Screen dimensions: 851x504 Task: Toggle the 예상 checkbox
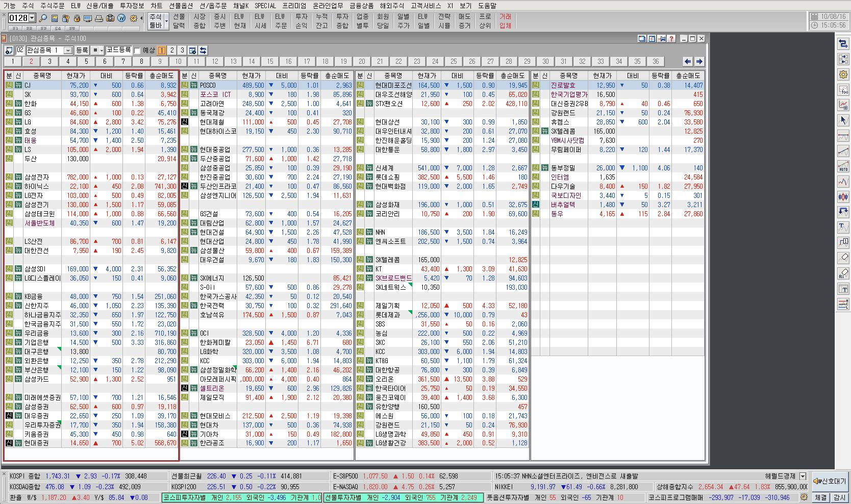pyautogui.click(x=137, y=51)
